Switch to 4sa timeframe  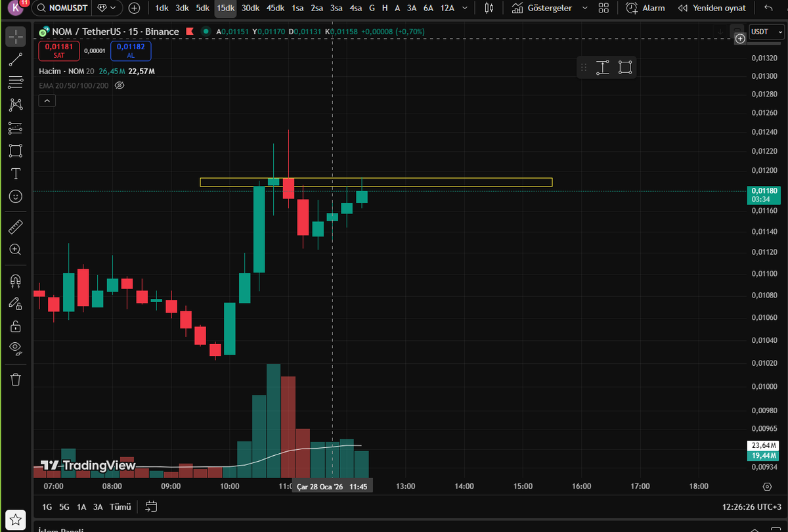355,8
